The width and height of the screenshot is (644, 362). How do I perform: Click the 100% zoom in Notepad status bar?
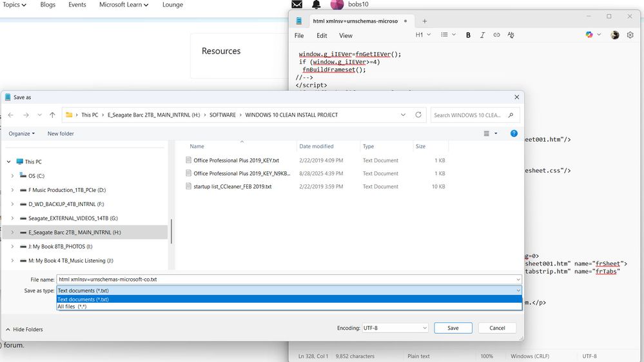pos(487,356)
